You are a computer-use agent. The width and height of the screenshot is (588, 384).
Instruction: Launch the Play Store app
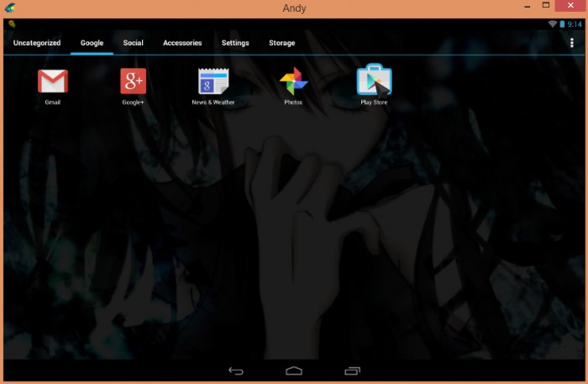[374, 80]
